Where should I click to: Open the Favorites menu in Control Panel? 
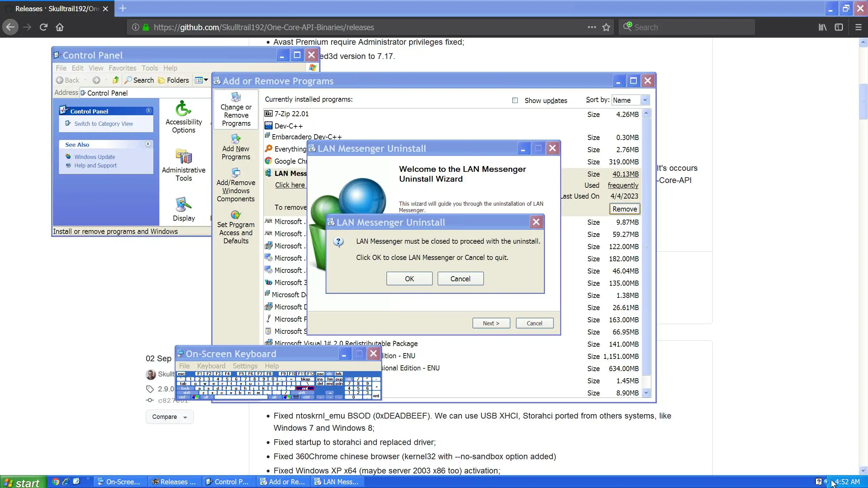pyautogui.click(x=122, y=68)
